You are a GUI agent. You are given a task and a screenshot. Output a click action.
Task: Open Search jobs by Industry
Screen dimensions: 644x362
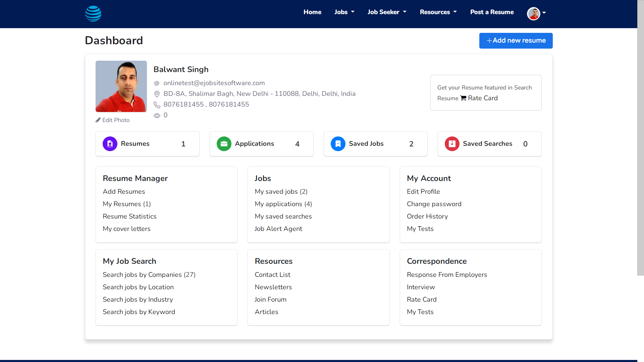138,300
